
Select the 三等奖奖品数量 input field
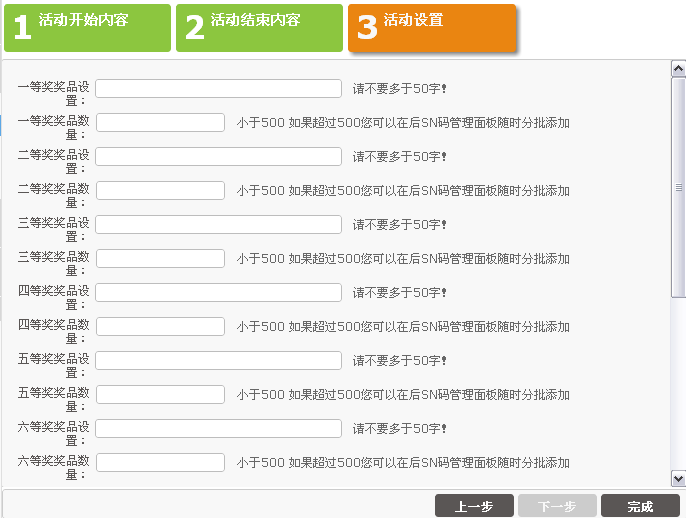tap(160, 258)
